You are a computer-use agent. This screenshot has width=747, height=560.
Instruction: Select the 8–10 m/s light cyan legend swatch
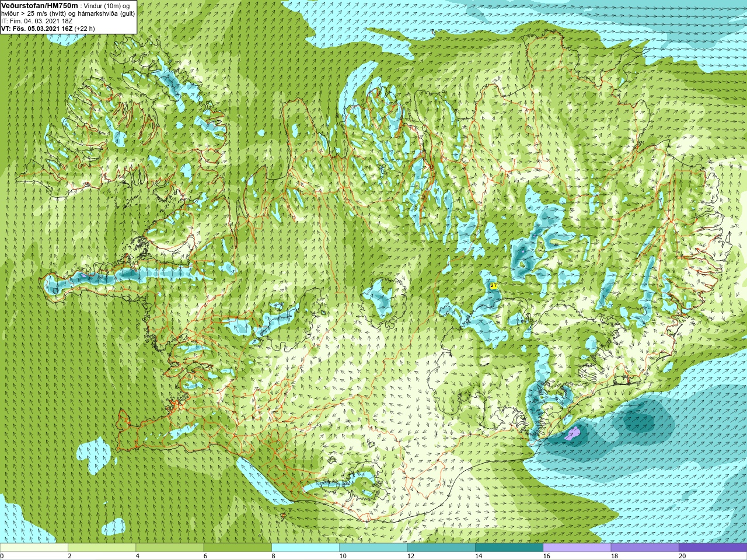point(305,548)
